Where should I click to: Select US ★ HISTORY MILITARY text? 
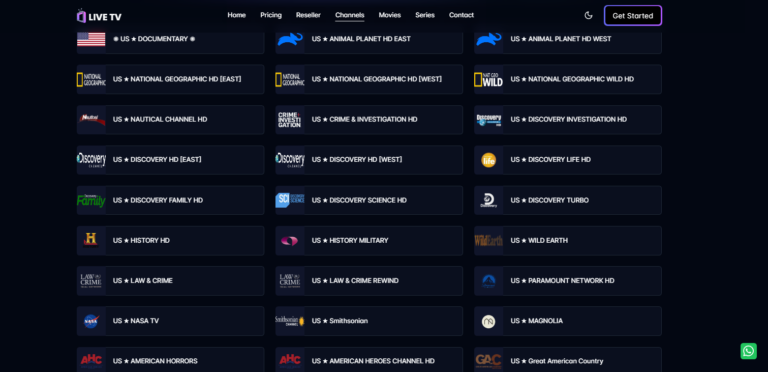(x=350, y=240)
